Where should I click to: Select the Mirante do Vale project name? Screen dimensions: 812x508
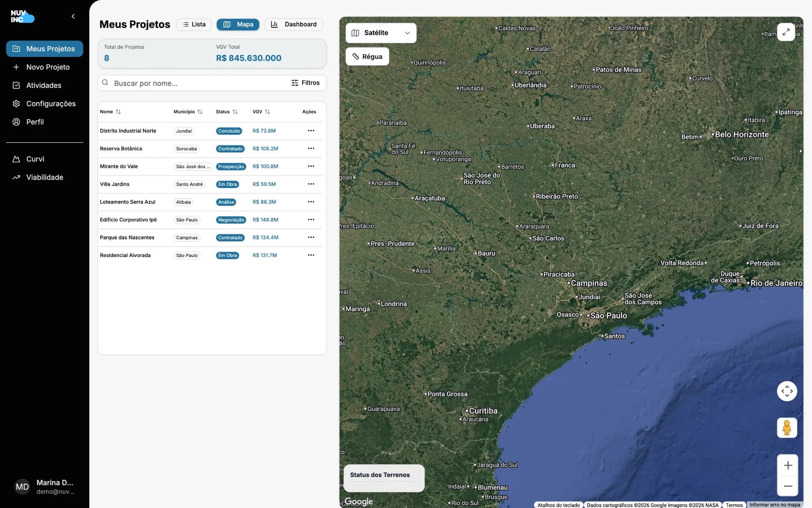pos(119,166)
